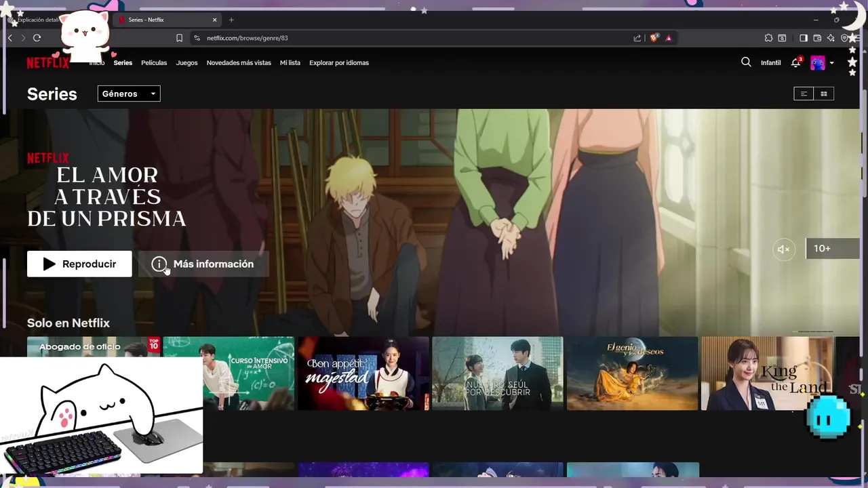The height and width of the screenshot is (488, 868).
Task: Click the Solo en Netflix row title
Action: [68, 323]
